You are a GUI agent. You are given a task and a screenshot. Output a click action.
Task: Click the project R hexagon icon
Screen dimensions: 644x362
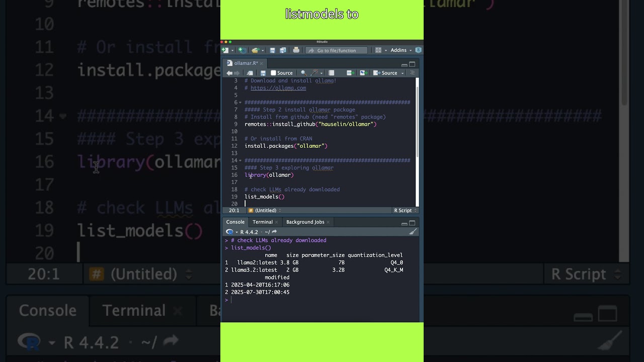[x=418, y=50]
